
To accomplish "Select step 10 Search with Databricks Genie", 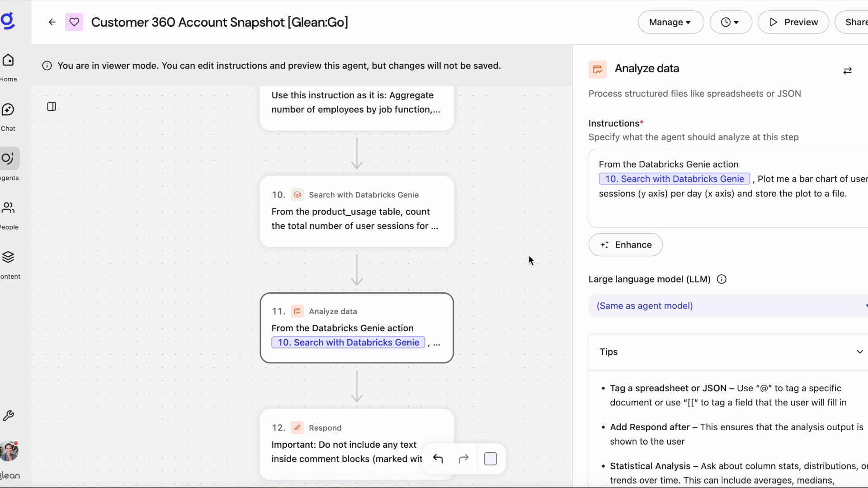I will coord(357,211).
